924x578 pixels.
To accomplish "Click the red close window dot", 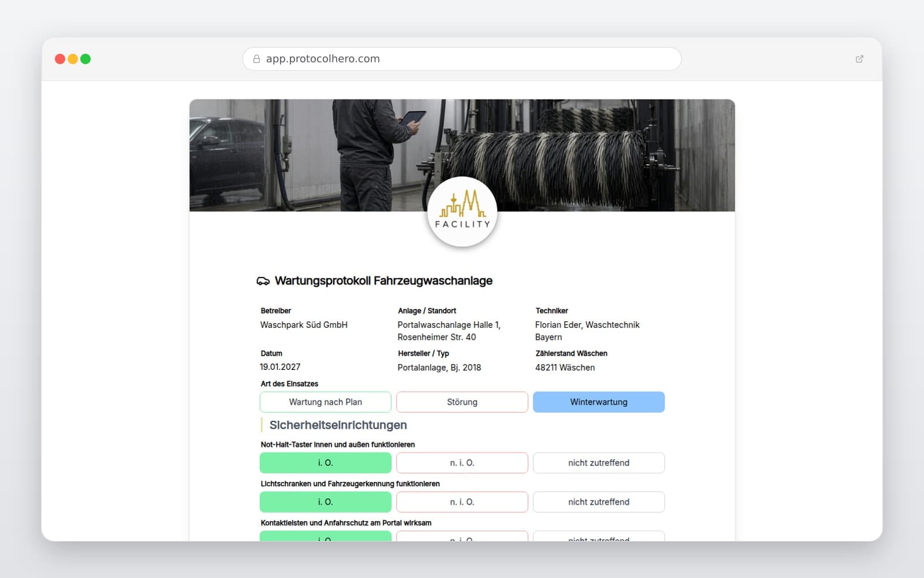I will [60, 59].
